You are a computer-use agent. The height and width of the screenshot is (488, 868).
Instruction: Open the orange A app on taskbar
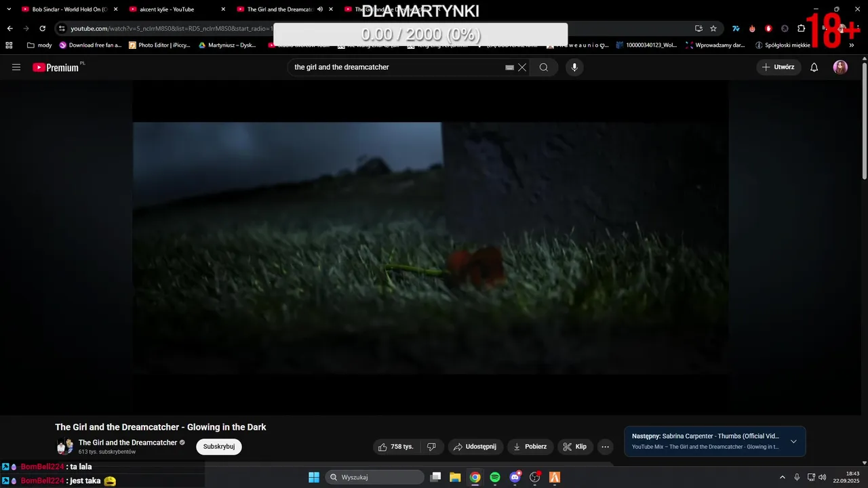pyautogui.click(x=555, y=477)
